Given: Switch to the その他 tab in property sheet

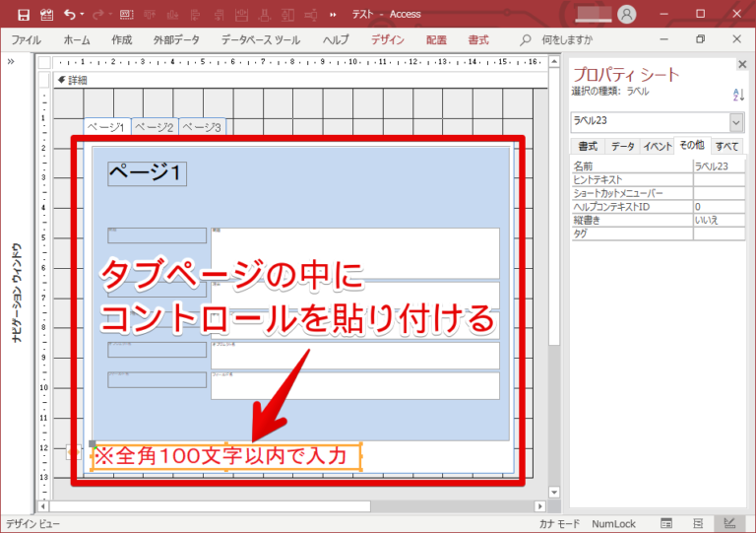Looking at the screenshot, I should pos(692,145).
